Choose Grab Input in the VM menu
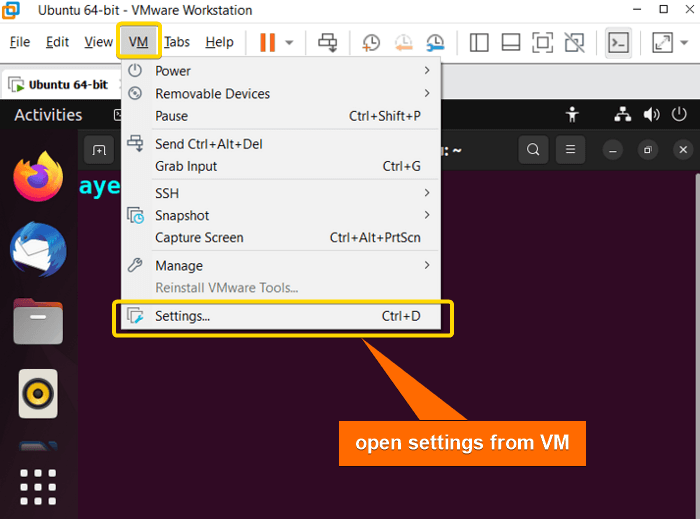Viewport: 700px width, 519px height. (281, 166)
